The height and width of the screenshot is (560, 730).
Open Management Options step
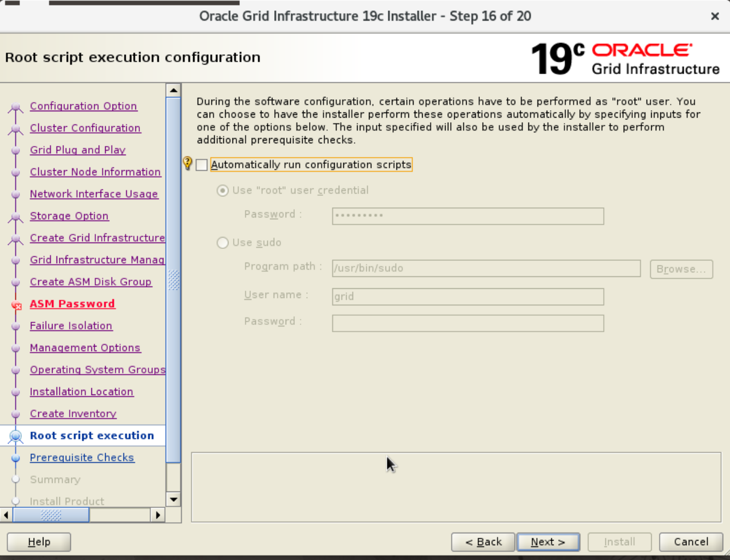click(85, 348)
